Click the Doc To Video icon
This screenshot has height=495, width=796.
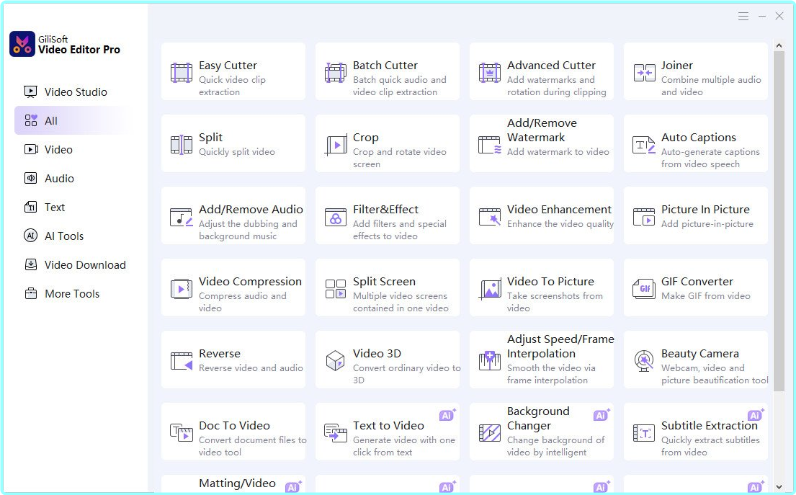click(x=181, y=433)
